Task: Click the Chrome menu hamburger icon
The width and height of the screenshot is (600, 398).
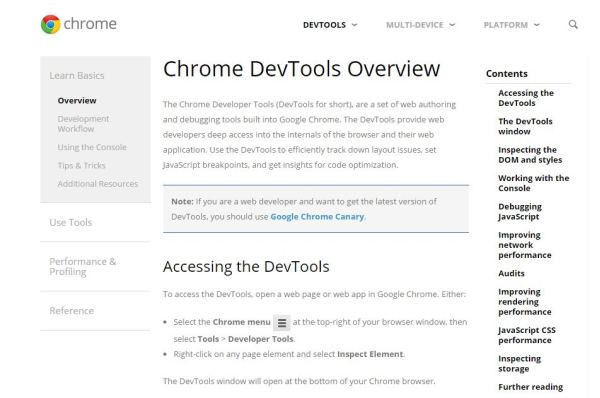Action: click(282, 323)
